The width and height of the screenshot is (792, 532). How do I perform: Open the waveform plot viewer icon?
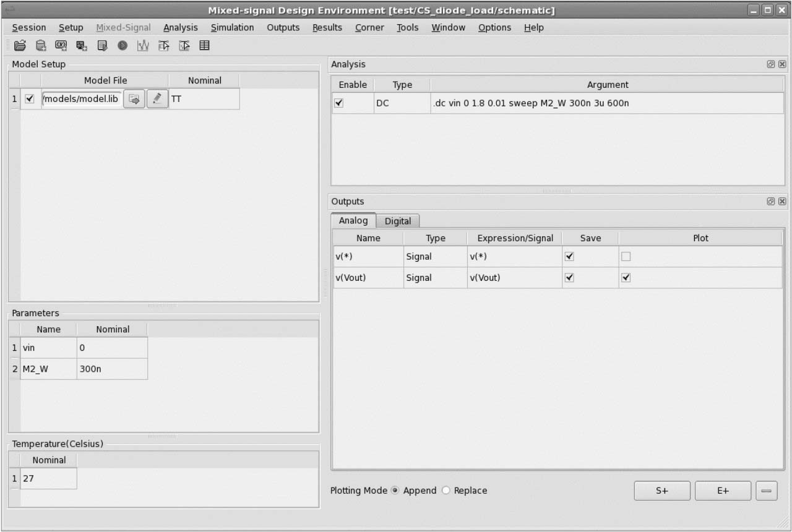143,45
